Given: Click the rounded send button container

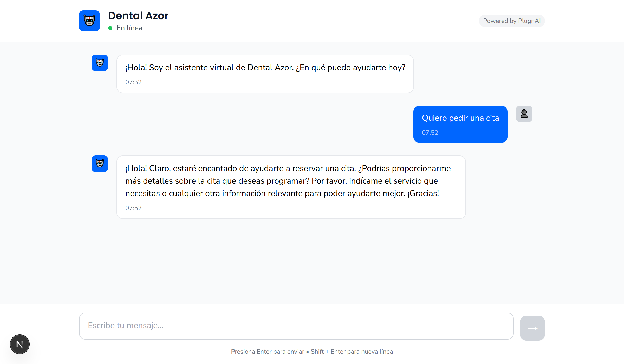Looking at the screenshot, I should pyautogui.click(x=532, y=328).
